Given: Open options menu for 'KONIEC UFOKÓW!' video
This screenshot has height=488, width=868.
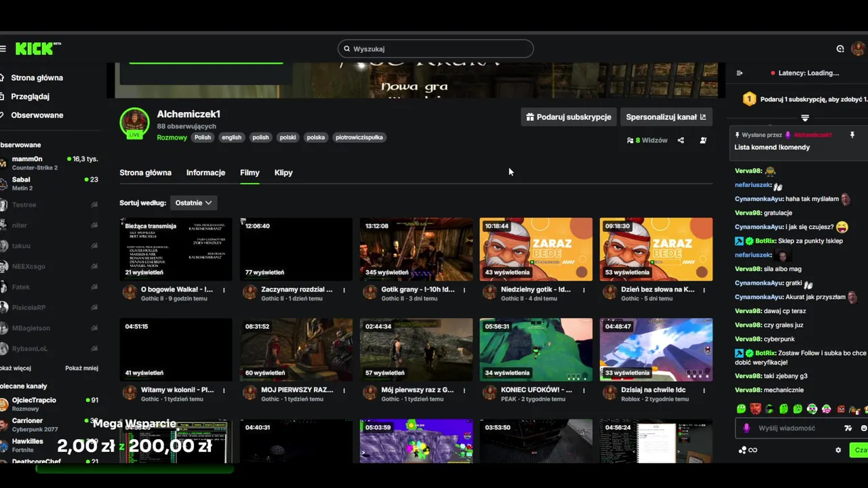Looking at the screenshot, I should [x=584, y=390].
